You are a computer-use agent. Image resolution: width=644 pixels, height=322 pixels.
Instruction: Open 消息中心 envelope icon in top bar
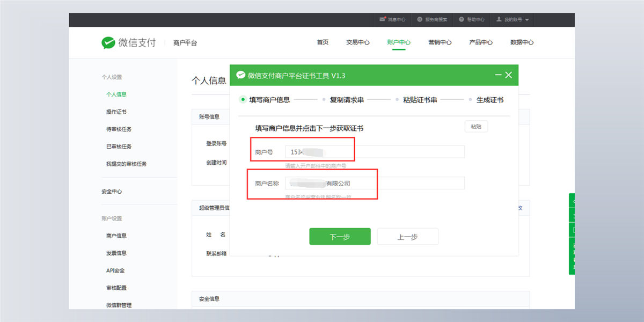[x=382, y=19]
